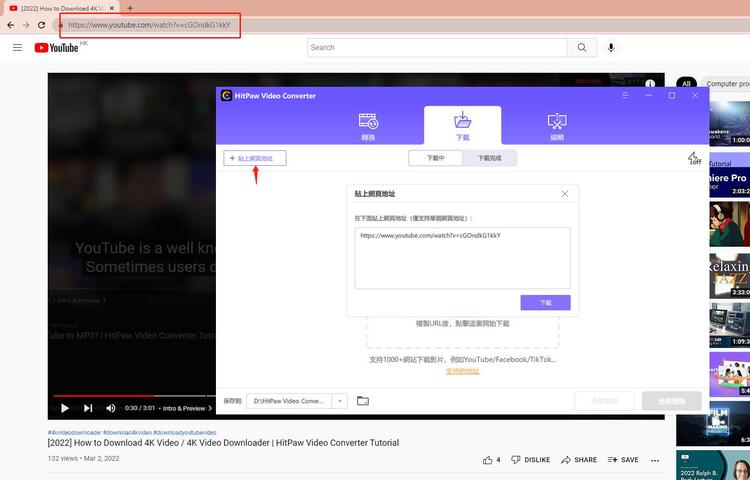Image resolution: width=750 pixels, height=480 pixels.
Task: Toggle the lightning acceleration icon
Action: [694, 158]
